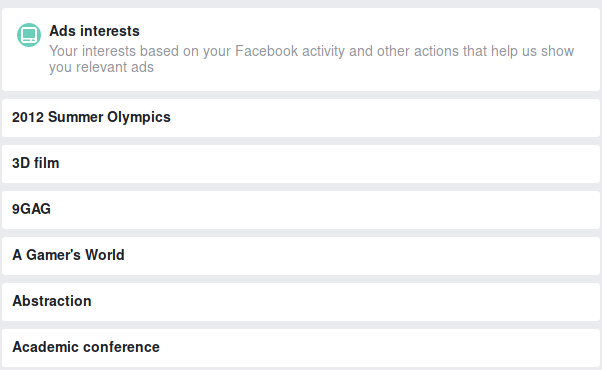Click the phrase relevant ads in description

[115, 67]
